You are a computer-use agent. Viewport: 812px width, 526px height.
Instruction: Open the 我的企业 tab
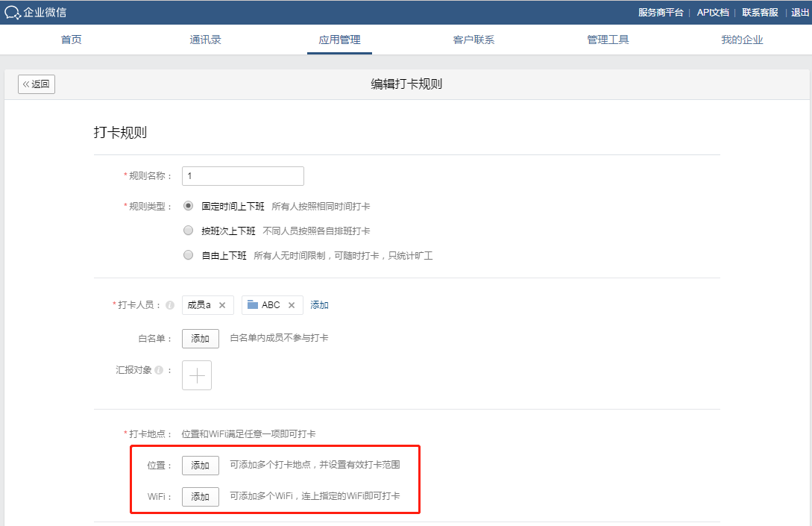pos(742,40)
